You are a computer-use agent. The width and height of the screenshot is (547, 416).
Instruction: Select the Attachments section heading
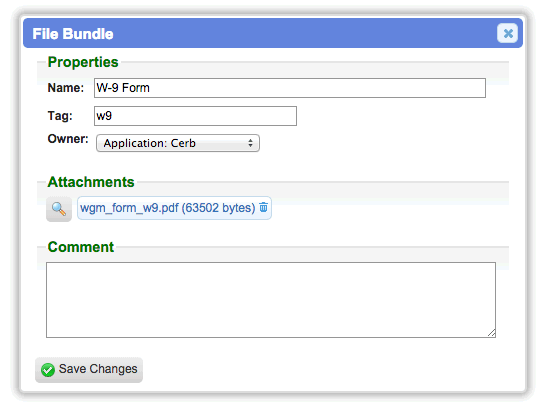(91, 182)
